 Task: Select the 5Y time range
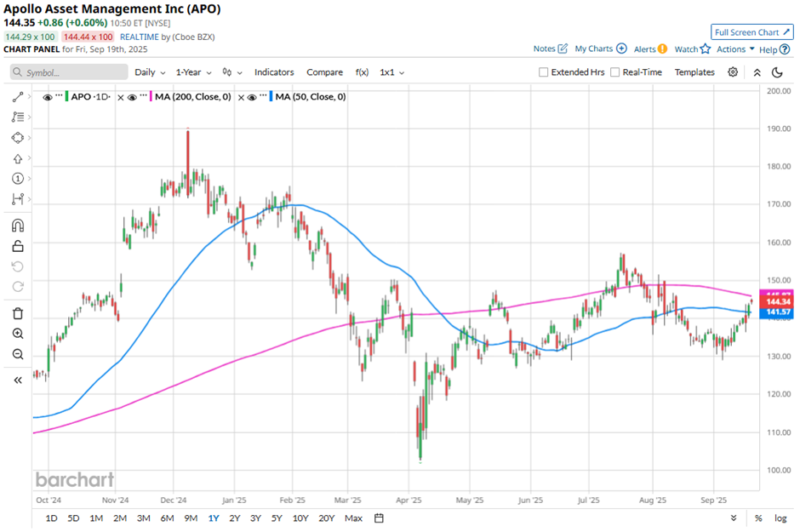coord(277,518)
